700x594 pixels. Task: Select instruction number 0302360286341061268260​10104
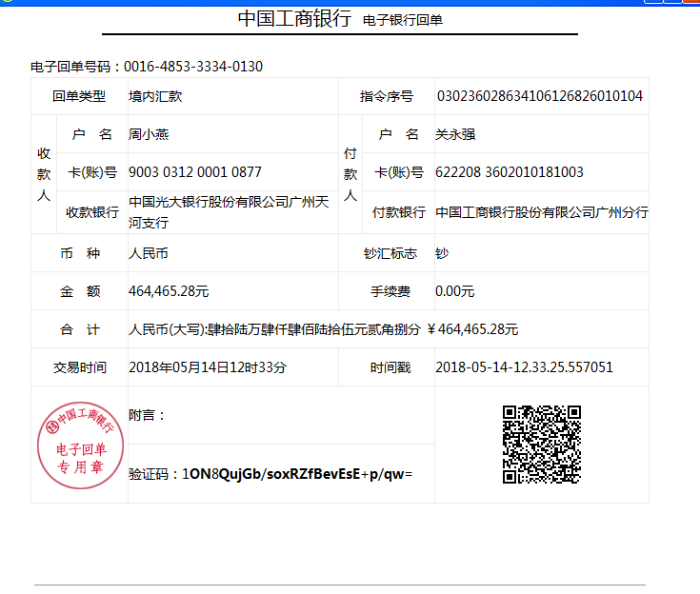pyautogui.click(x=540, y=96)
